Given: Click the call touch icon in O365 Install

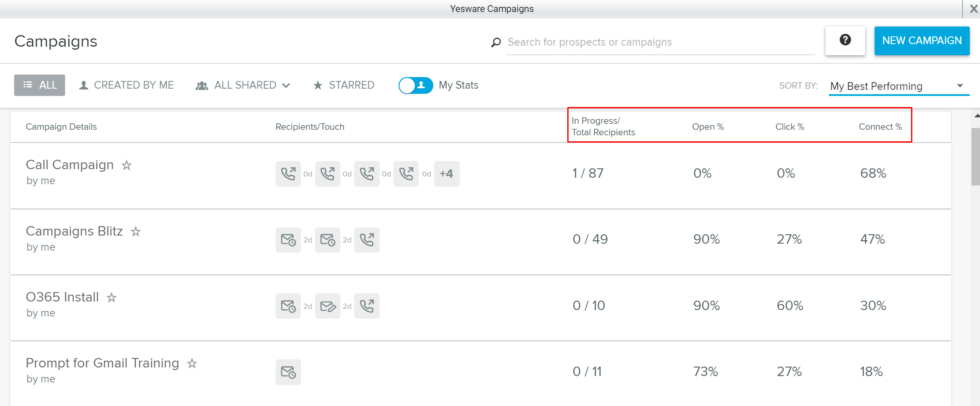Looking at the screenshot, I should (x=367, y=306).
